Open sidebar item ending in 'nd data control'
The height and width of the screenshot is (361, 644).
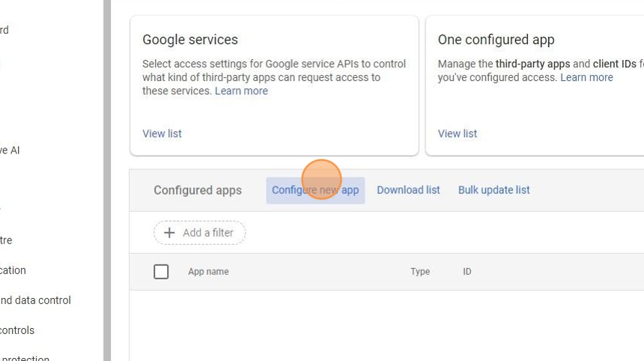pyautogui.click(x=35, y=300)
